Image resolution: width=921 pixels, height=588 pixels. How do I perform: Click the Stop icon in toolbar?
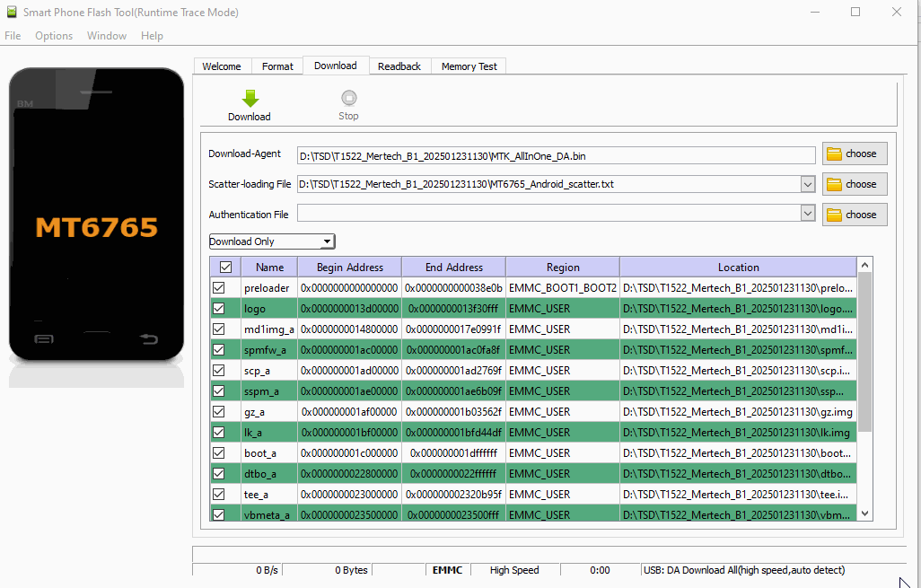348,98
